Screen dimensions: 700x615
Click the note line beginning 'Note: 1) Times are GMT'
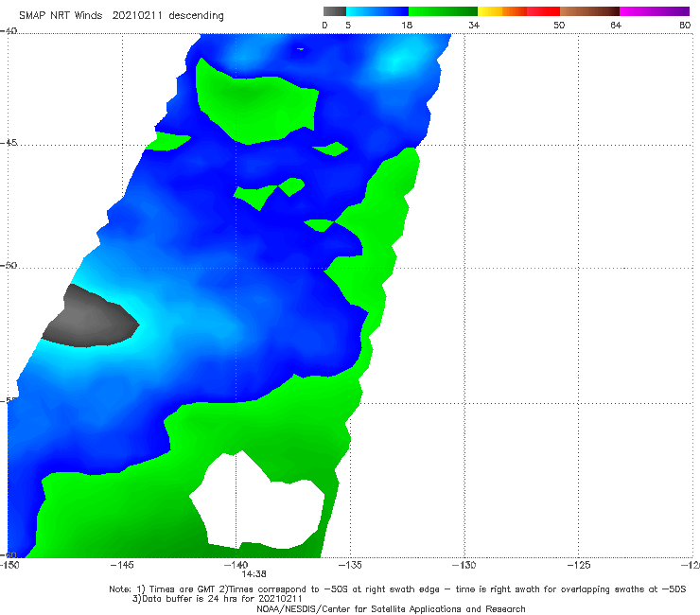pos(397,589)
